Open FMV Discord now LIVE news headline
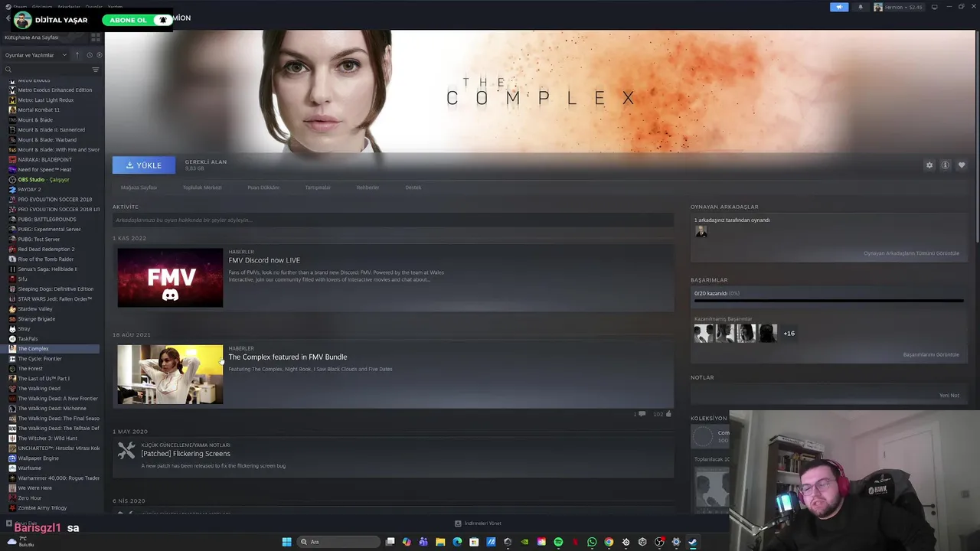This screenshot has width=980, height=551. pyautogui.click(x=264, y=260)
